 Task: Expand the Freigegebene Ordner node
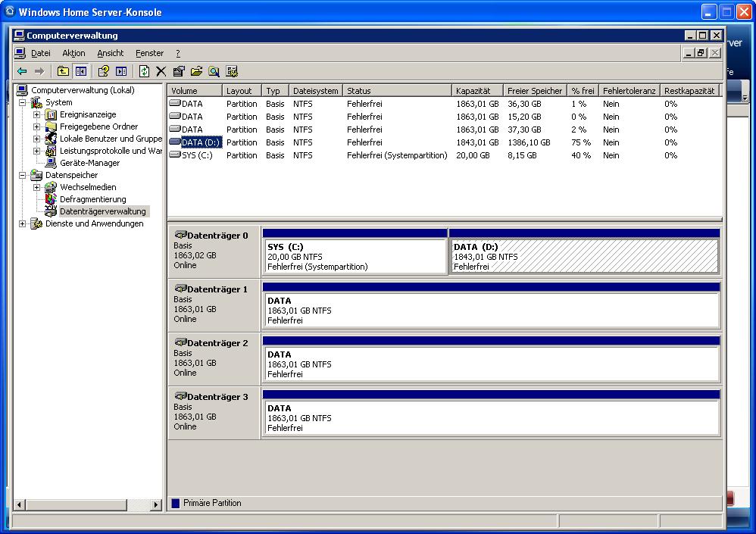[36, 126]
